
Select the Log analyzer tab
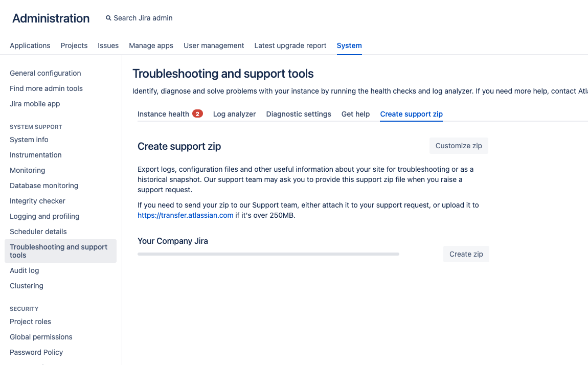pyautogui.click(x=234, y=114)
